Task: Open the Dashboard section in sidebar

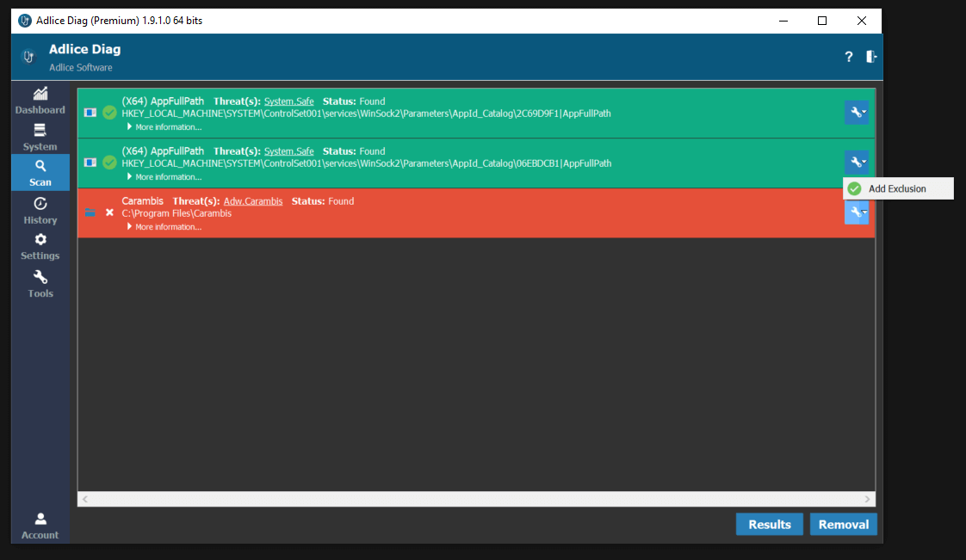Action: tap(40, 101)
